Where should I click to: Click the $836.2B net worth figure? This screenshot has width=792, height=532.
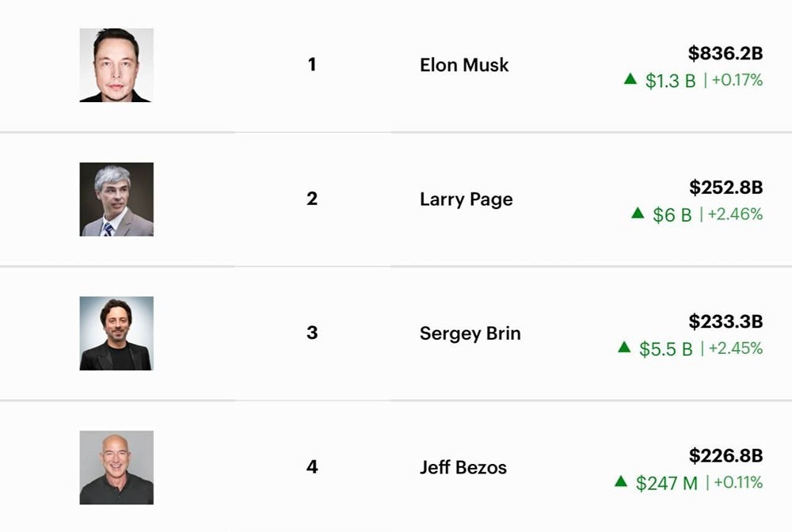click(725, 53)
